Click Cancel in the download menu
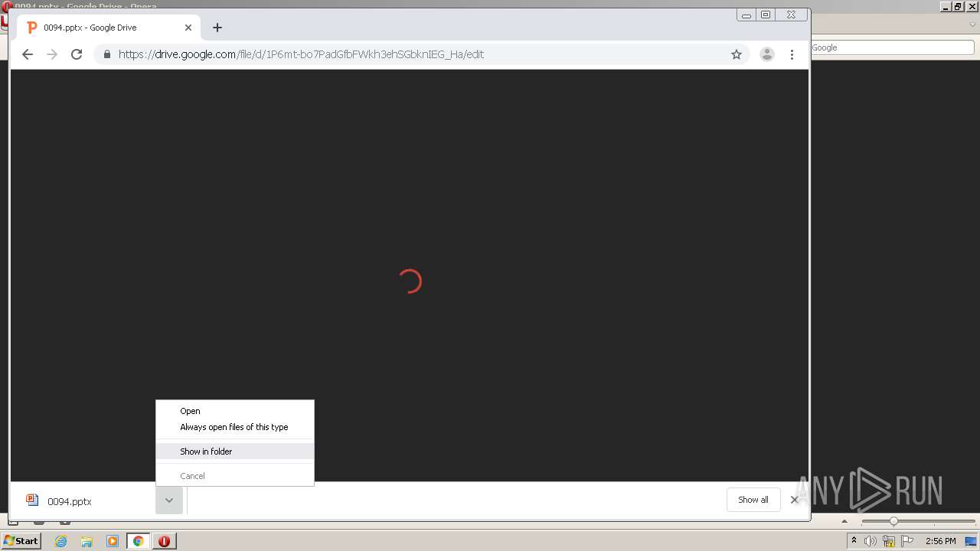 point(235,476)
